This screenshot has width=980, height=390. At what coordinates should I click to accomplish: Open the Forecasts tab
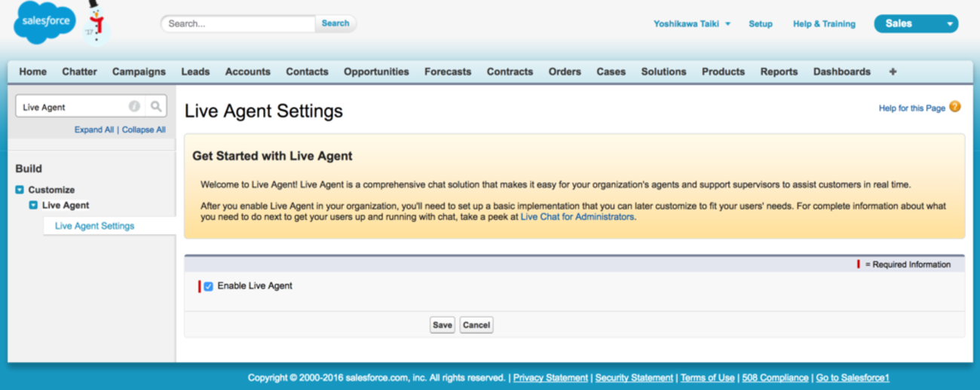click(x=448, y=72)
